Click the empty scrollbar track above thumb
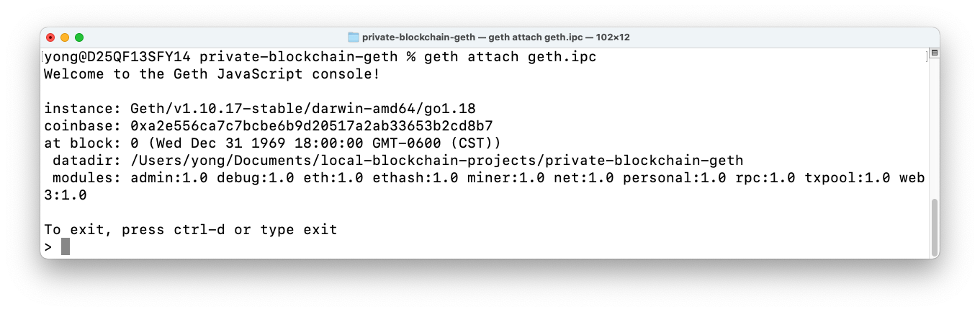The width and height of the screenshot is (980, 312). 934,130
